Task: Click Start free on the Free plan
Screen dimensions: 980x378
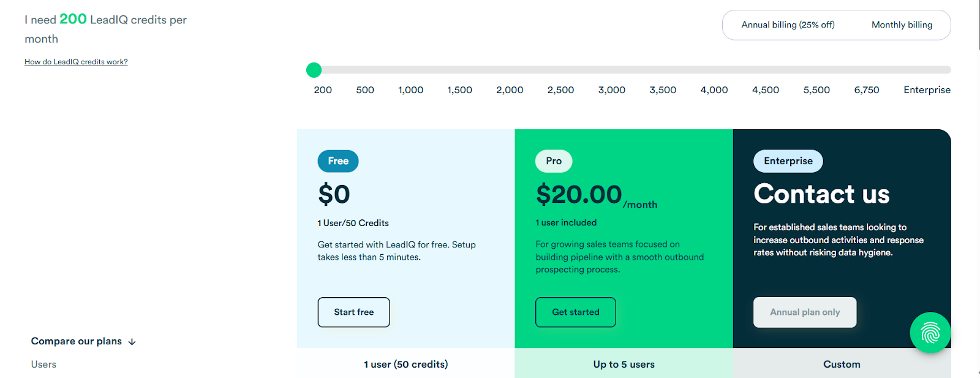Action: pos(353,312)
